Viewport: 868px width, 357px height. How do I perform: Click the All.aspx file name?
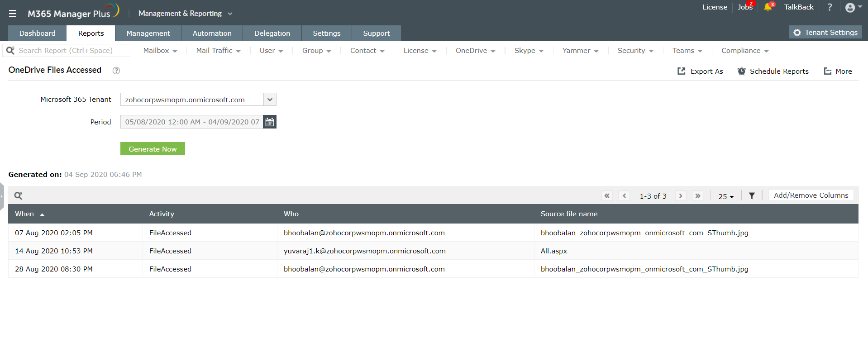554,251
